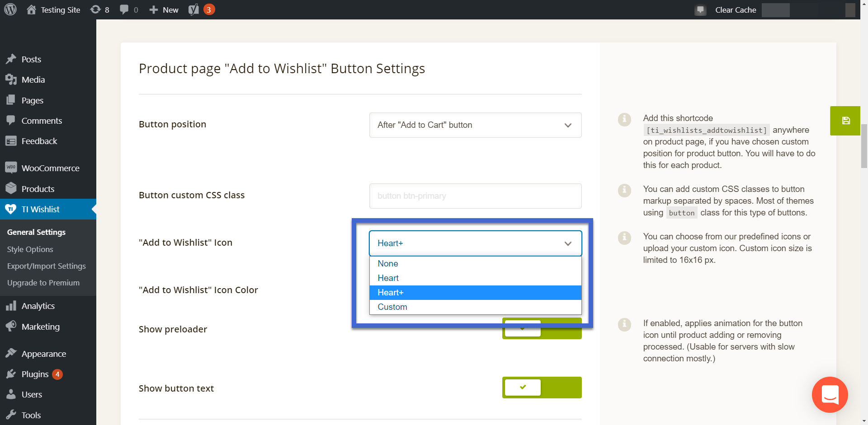Click the updates icon in admin bar

95,9
